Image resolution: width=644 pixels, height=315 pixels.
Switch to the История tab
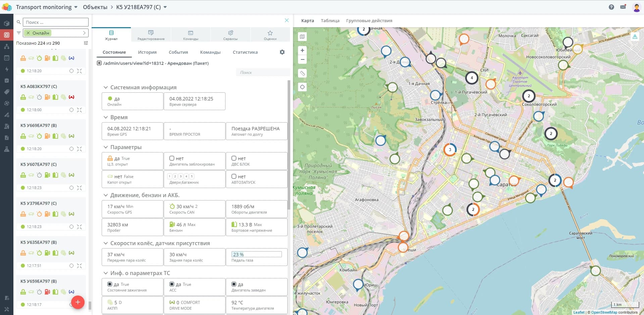(x=147, y=52)
